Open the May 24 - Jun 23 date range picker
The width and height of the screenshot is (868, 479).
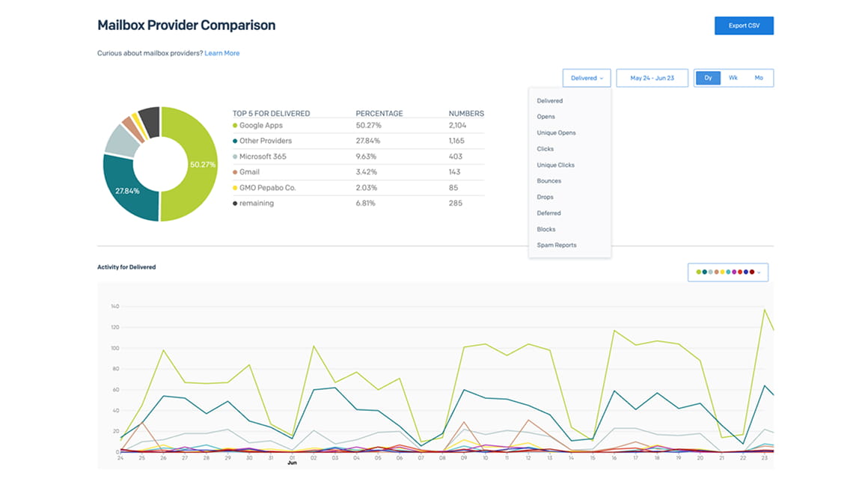651,78
